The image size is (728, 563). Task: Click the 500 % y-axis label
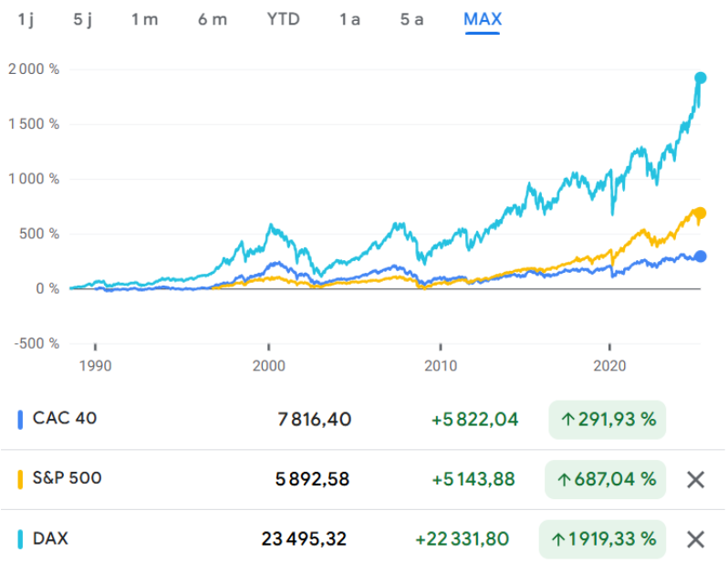tap(39, 234)
